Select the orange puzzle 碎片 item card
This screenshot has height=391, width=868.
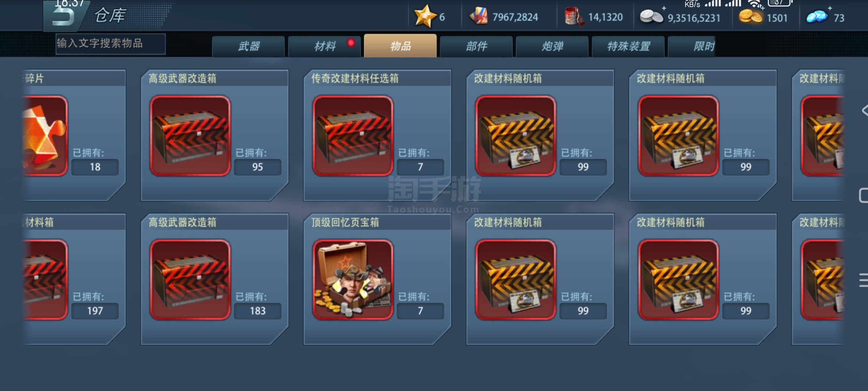(x=74, y=135)
